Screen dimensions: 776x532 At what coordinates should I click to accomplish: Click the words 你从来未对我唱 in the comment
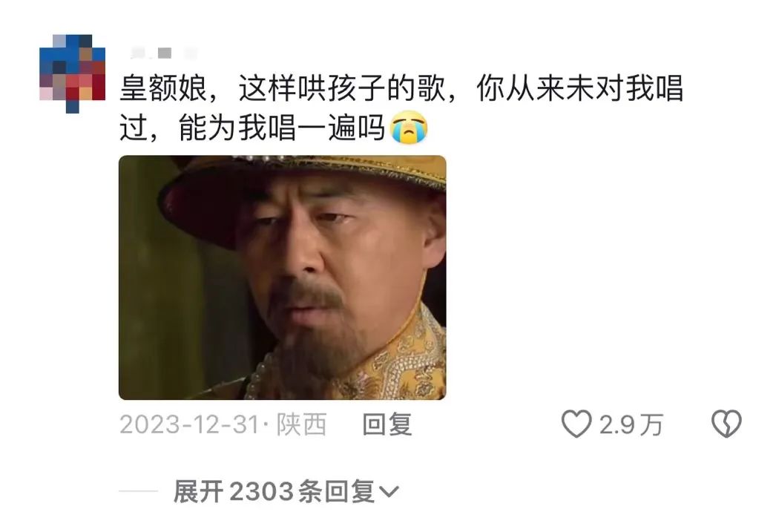point(580,88)
